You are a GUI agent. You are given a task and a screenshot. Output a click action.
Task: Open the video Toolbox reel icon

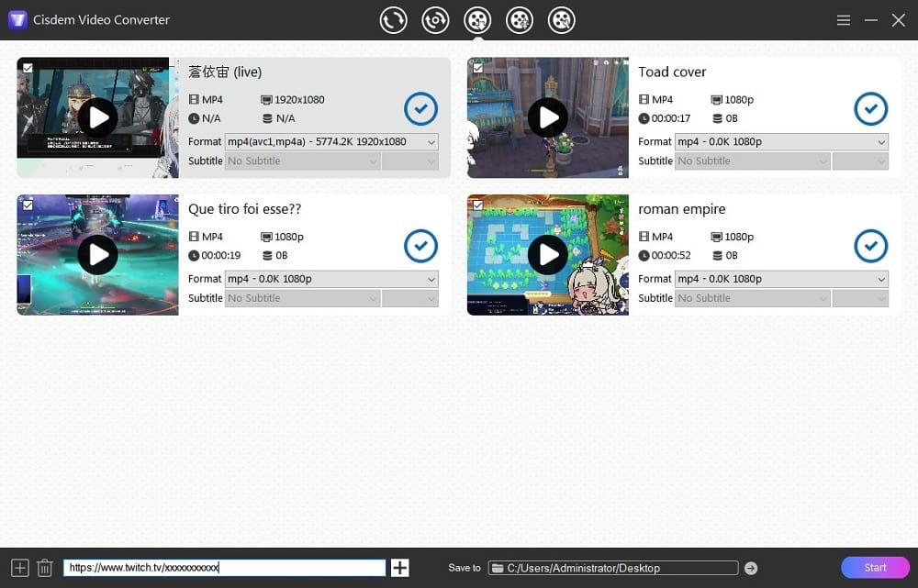pyautogui.click(x=520, y=19)
